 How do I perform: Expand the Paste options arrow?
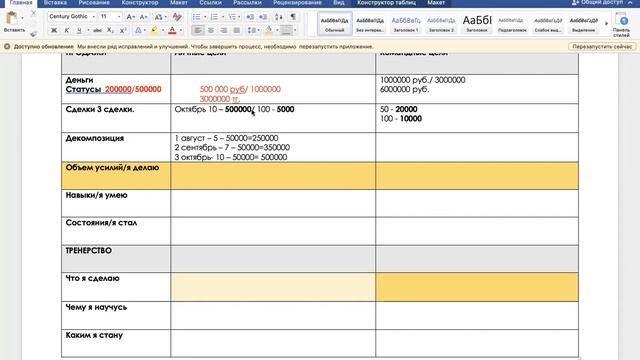[22, 18]
